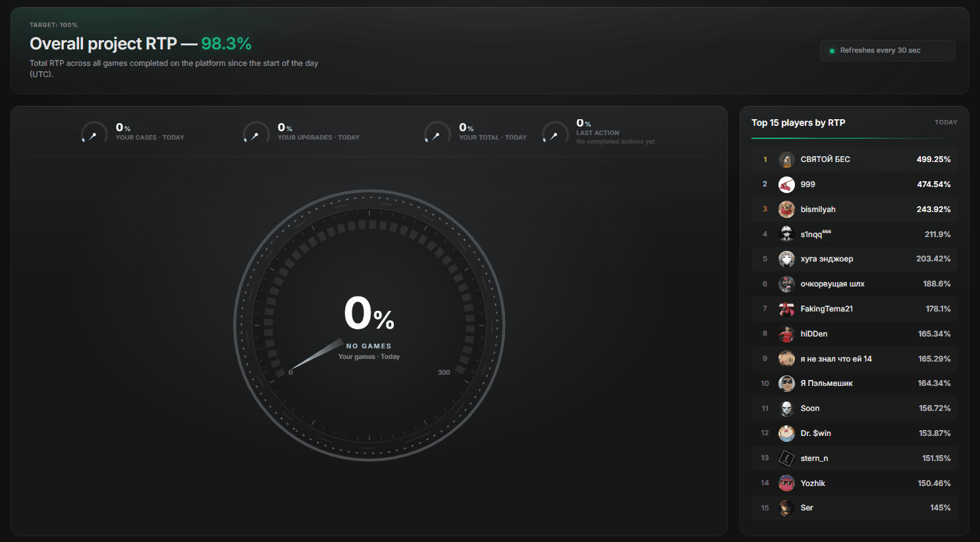Click Ser's avatar

coord(786,508)
